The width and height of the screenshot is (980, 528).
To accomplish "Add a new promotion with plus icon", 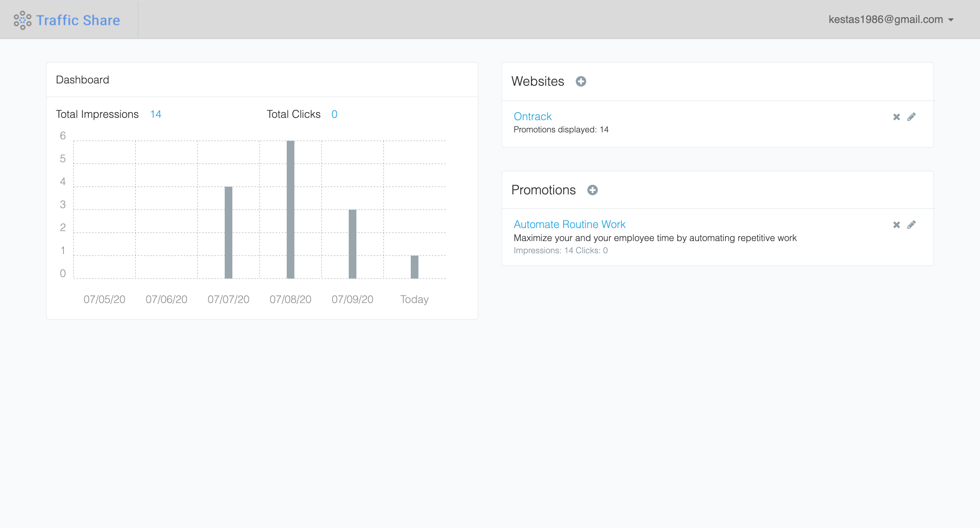I will (592, 190).
